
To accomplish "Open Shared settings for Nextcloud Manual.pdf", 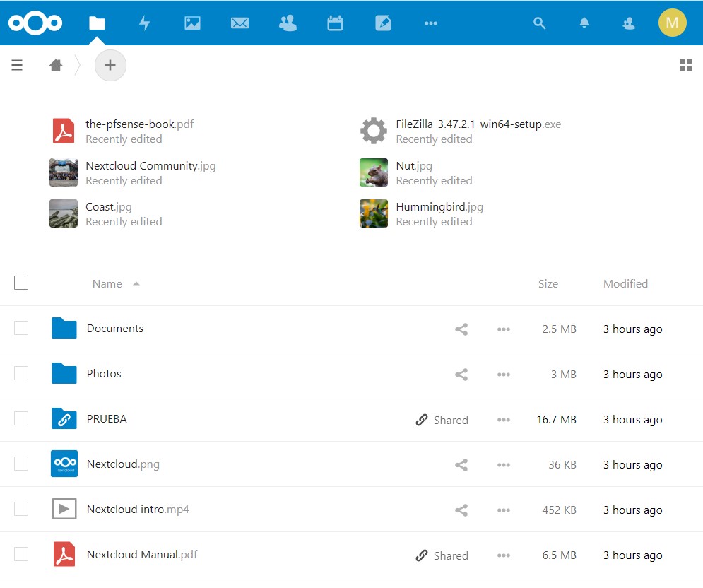I will click(x=442, y=555).
